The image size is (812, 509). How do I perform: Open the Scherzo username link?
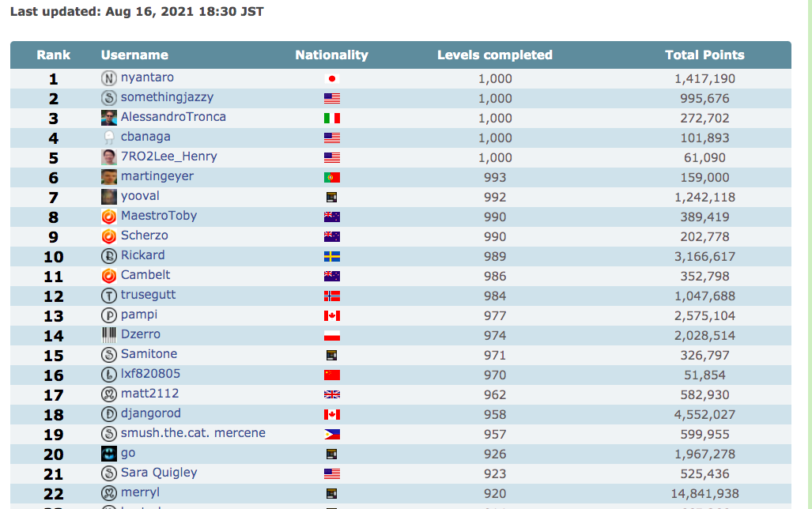pos(144,236)
